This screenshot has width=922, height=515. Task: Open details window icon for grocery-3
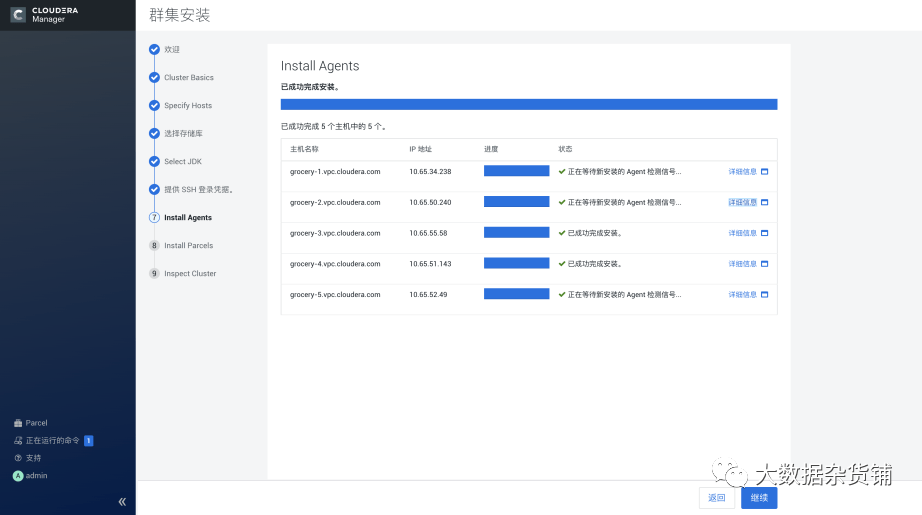pos(764,233)
